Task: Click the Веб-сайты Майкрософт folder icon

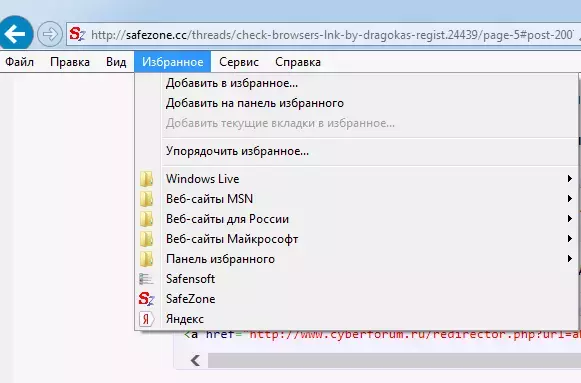Action: (146, 239)
